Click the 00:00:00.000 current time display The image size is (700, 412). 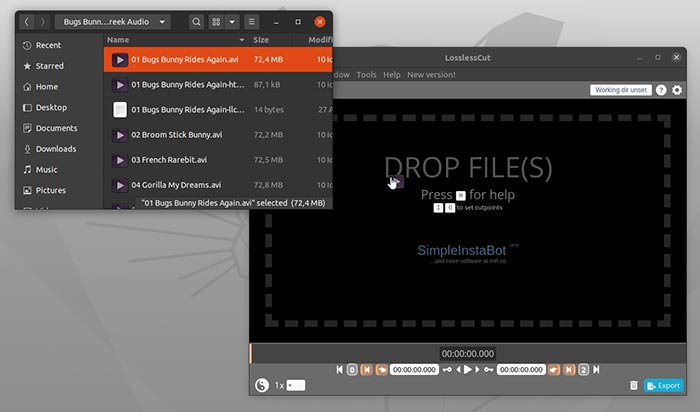click(x=468, y=354)
